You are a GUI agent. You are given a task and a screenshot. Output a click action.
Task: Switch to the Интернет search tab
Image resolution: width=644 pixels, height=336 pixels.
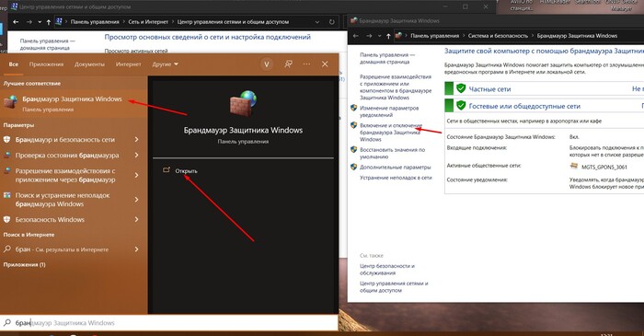(x=128, y=64)
